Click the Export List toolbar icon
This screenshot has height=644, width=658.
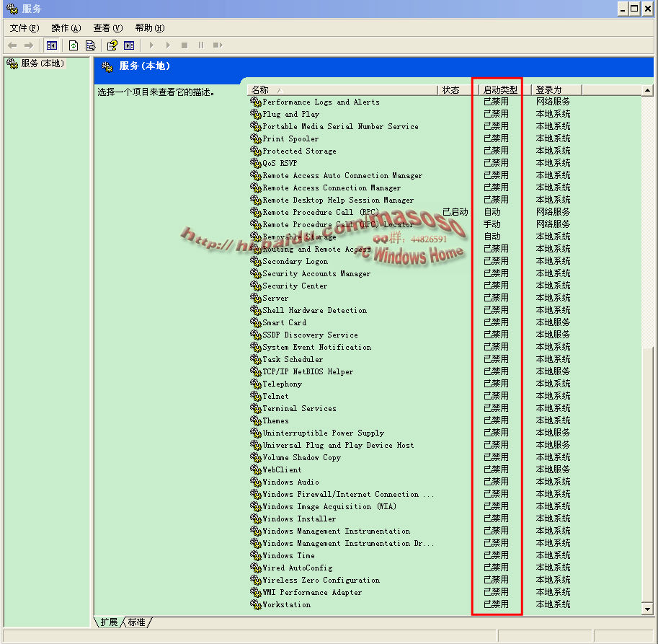(x=90, y=45)
